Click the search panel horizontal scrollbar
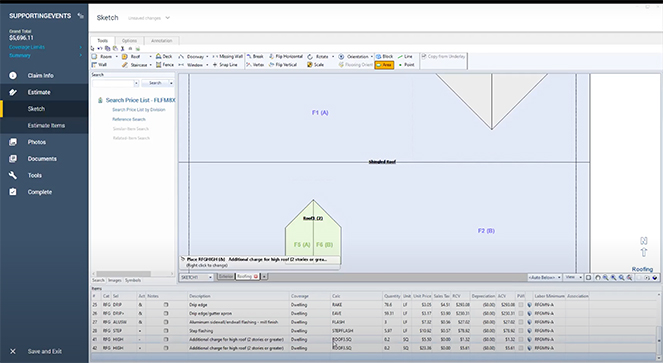 [x=123, y=274]
